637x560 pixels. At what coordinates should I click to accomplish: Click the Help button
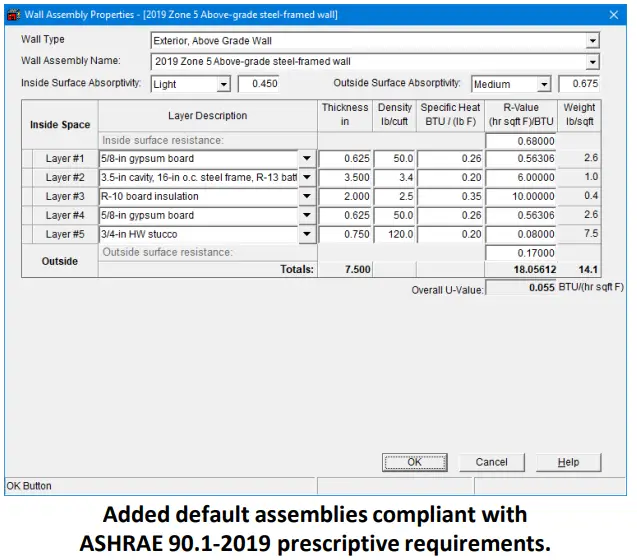[x=568, y=462]
